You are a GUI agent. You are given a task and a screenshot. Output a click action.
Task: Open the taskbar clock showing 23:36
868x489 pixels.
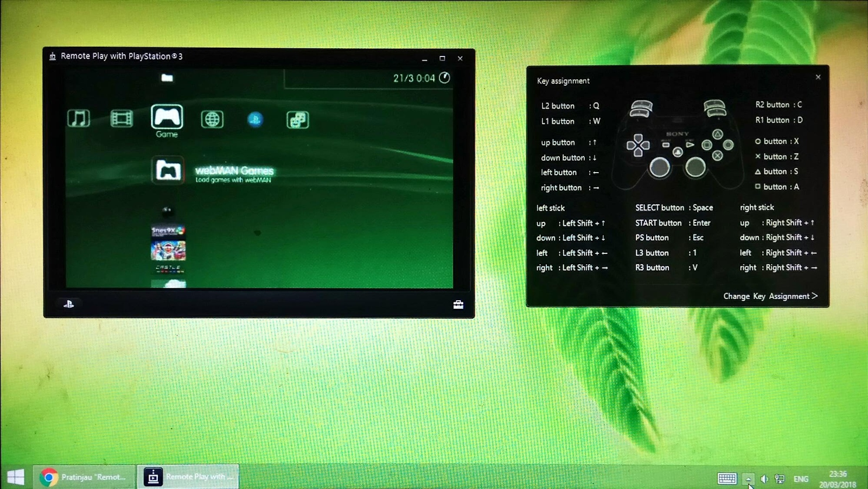(x=838, y=479)
